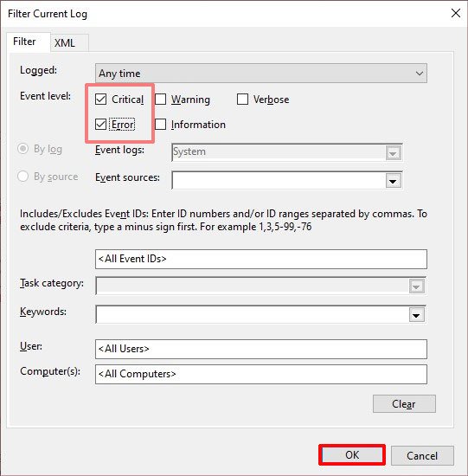Screen dimensions: 468x476
Task: Click into the All Users field
Action: (x=261, y=349)
